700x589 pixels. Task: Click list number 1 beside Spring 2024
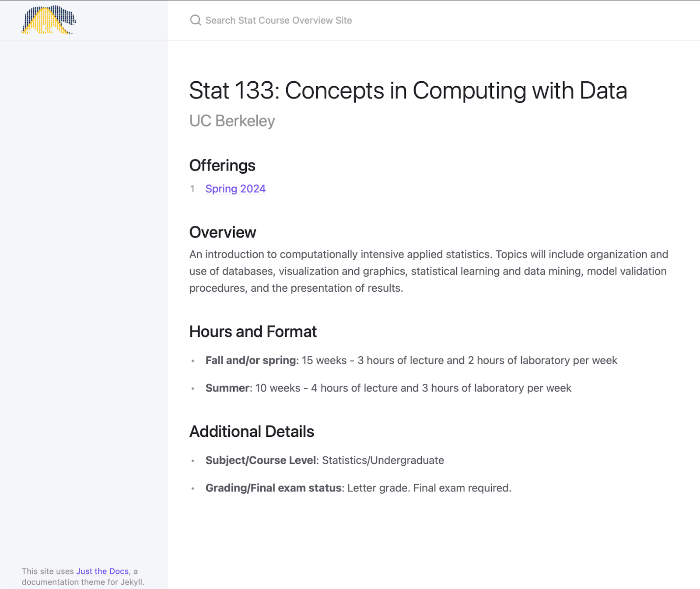(192, 189)
